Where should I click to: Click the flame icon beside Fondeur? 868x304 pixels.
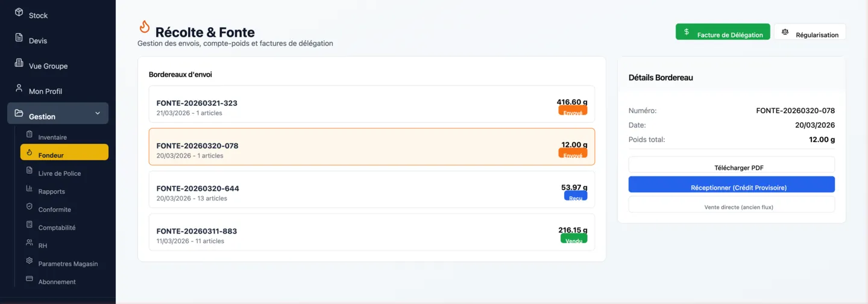pos(29,152)
